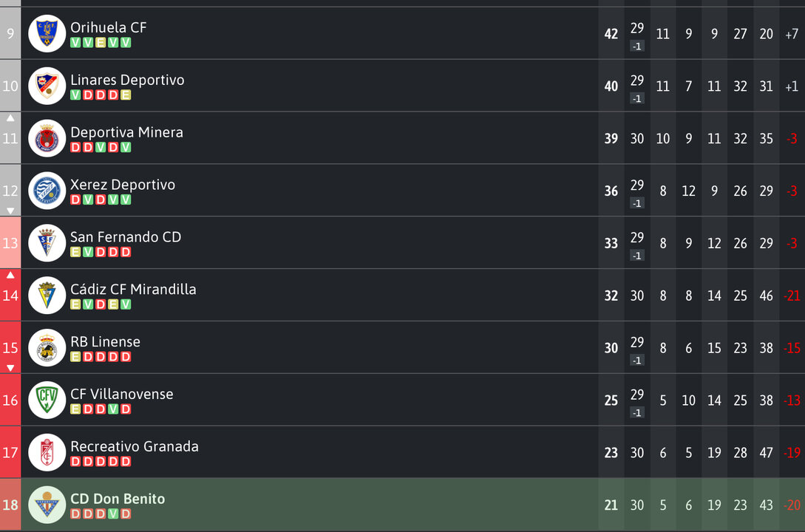Image resolution: width=805 pixels, height=532 pixels.
Task: Go to the Cádiz CF Mirandilla team page
Action: click(133, 289)
